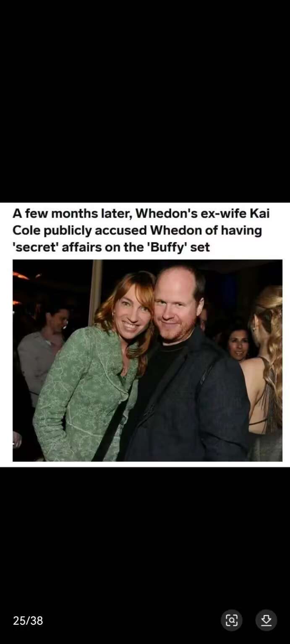The width and height of the screenshot is (290, 644).
Task: Tap the orange light in photo corner
Action: tap(20, 275)
